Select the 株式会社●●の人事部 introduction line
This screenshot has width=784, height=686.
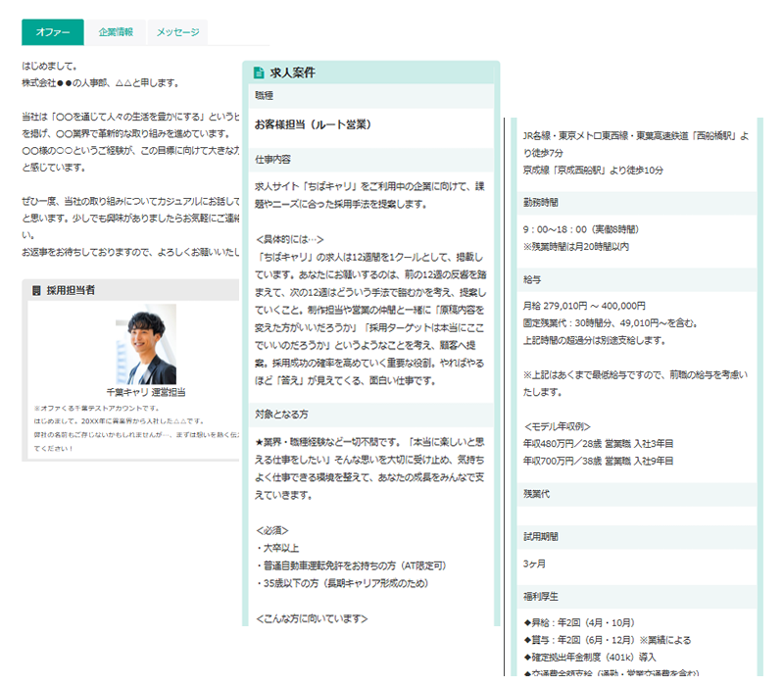101,83
